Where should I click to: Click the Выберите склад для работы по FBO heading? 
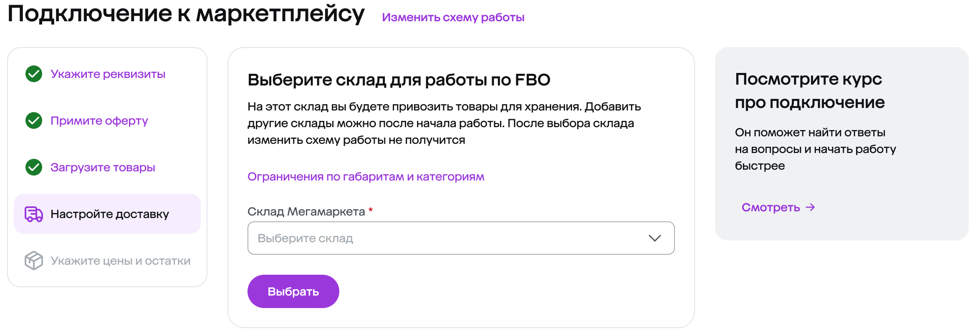(399, 80)
